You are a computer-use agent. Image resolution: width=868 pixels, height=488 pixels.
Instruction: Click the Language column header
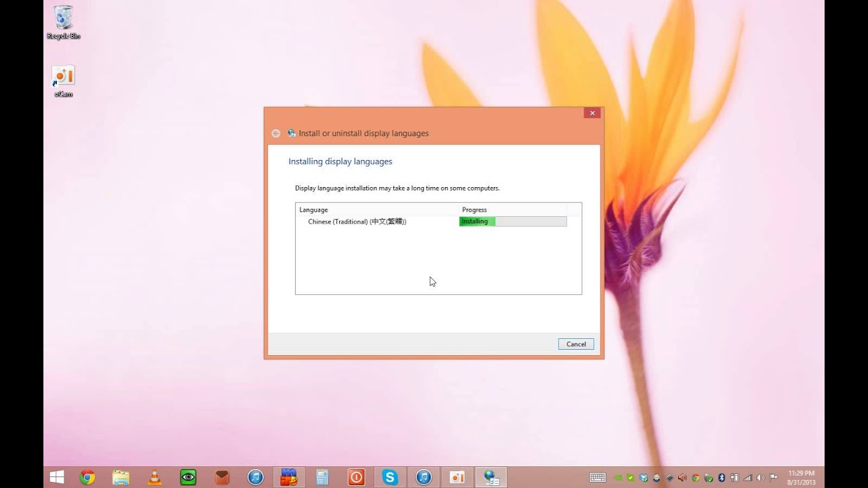377,209
